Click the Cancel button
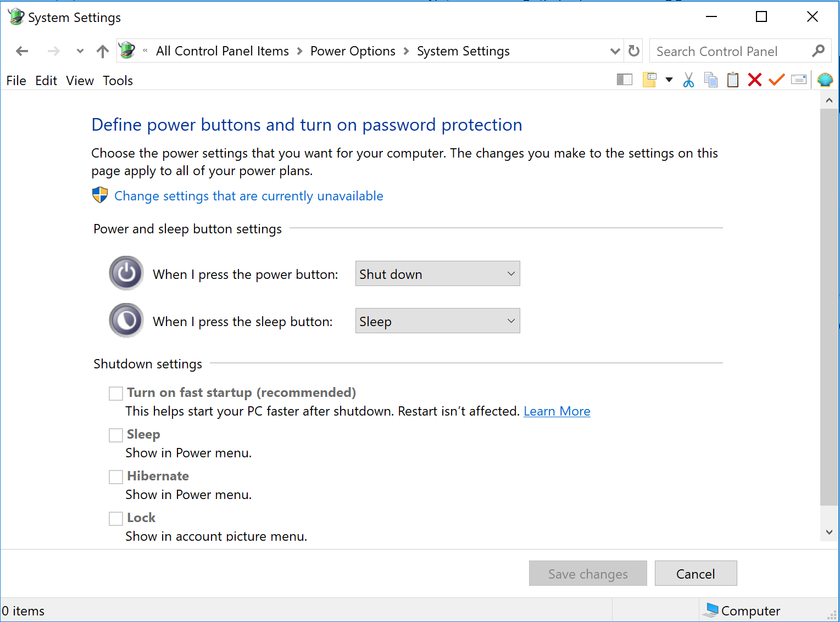 (x=696, y=574)
